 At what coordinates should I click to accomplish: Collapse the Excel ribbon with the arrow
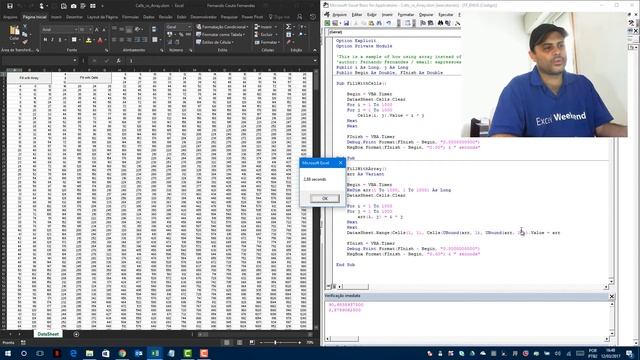coord(315,50)
